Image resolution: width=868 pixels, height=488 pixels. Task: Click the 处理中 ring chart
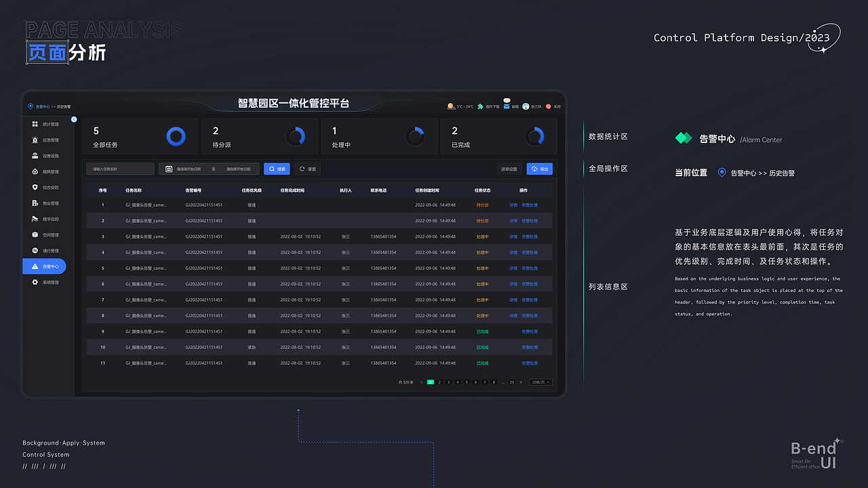click(x=415, y=137)
